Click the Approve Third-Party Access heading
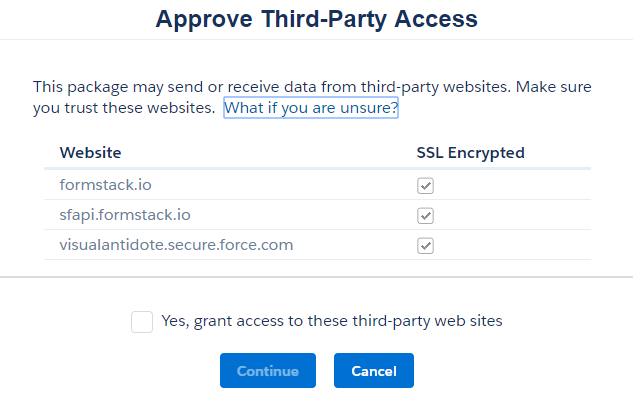The width and height of the screenshot is (633, 406). tap(316, 19)
